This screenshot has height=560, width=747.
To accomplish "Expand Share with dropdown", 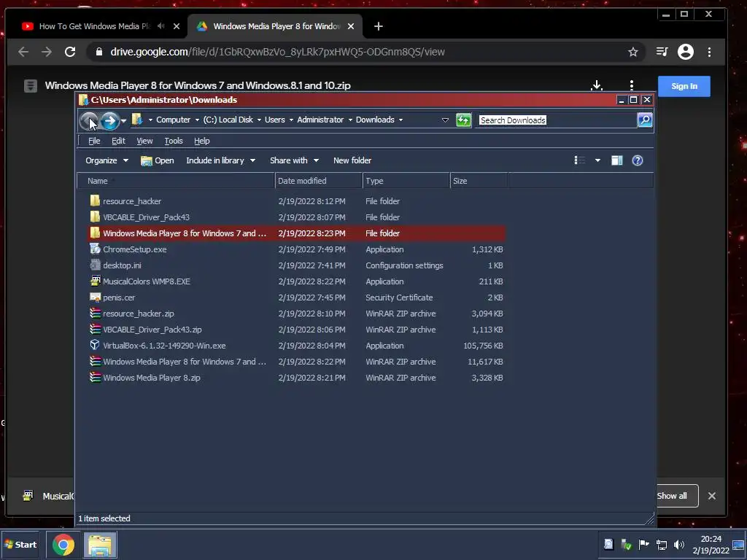I will click(x=294, y=160).
